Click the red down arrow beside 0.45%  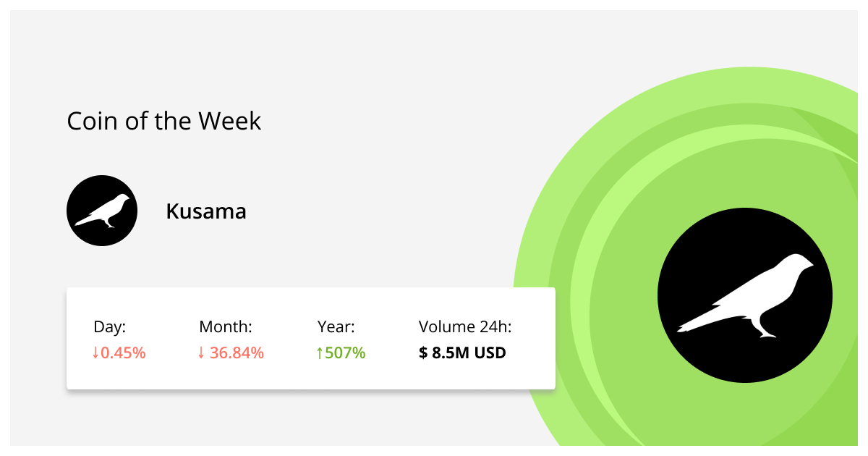coord(95,353)
